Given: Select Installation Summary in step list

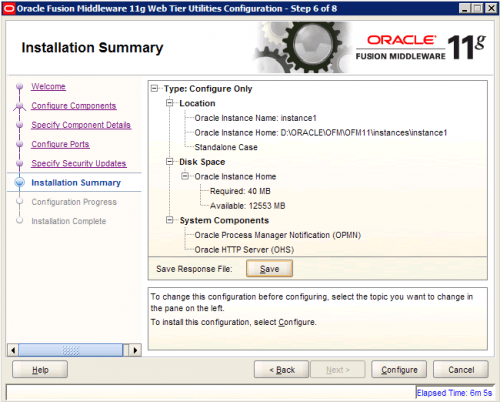Looking at the screenshot, I should pos(76,183).
